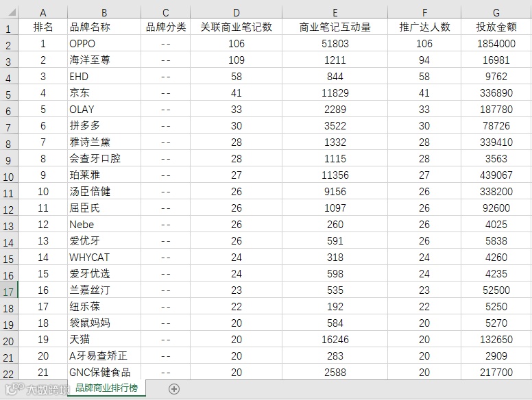The width and height of the screenshot is (532, 400).
Task: Click amount cell 1854000
Action: tap(496, 43)
